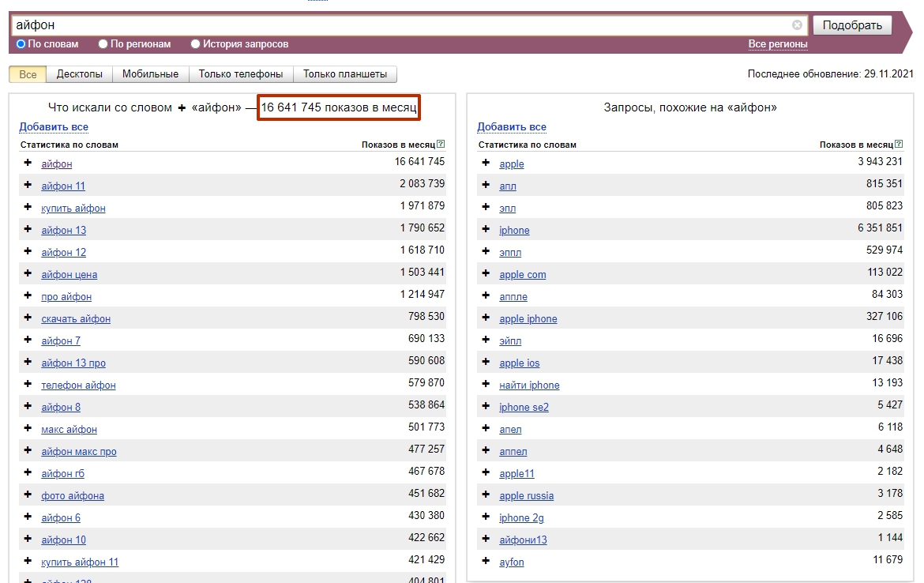Viewport: 924px width, 583px height.
Task: Open the 'эйпл' query link
Action: 510,341
